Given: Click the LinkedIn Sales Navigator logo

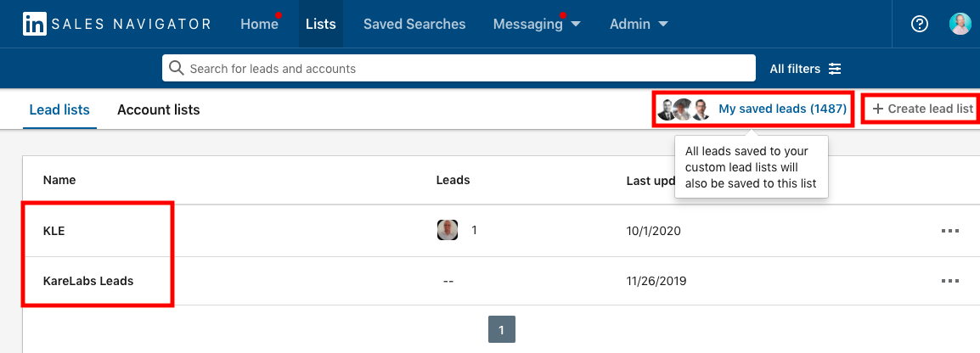Looking at the screenshot, I should (117, 24).
